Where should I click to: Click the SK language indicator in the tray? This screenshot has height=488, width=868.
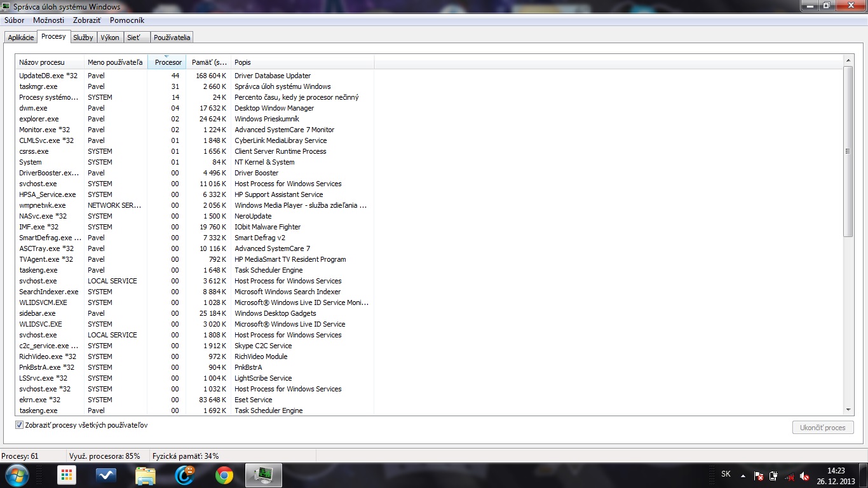coord(726,475)
